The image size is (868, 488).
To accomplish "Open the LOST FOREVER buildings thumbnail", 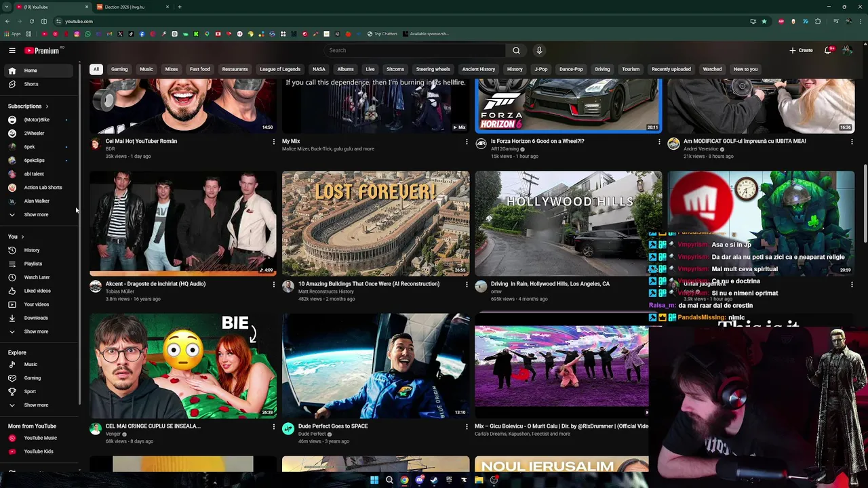I will click(376, 223).
